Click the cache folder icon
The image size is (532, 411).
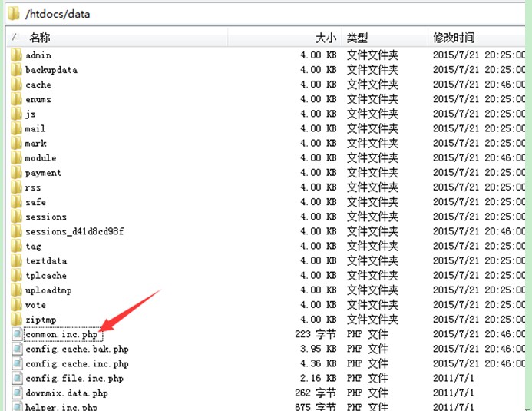[x=17, y=85]
